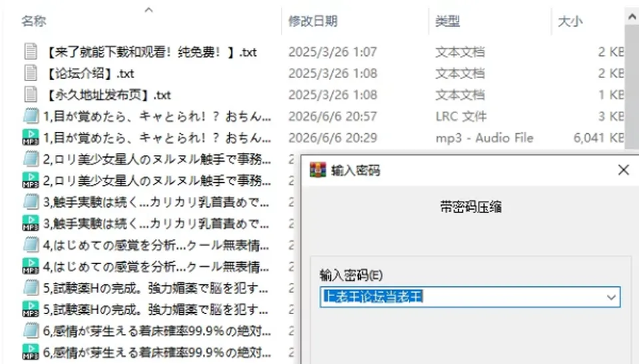The width and height of the screenshot is (639, 364).
Task: Sort the list by the 修改日期 column header
Action: 313,21
